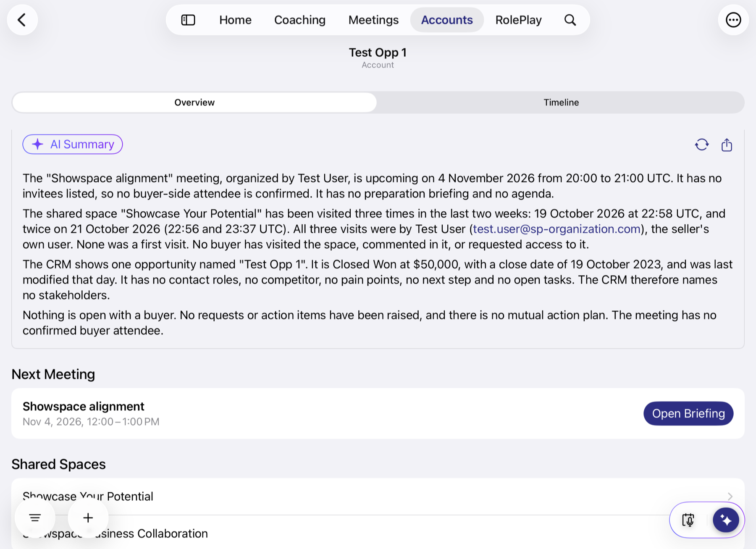Click the Open Briefing button
Image resolution: width=756 pixels, height=549 pixels.
point(688,414)
